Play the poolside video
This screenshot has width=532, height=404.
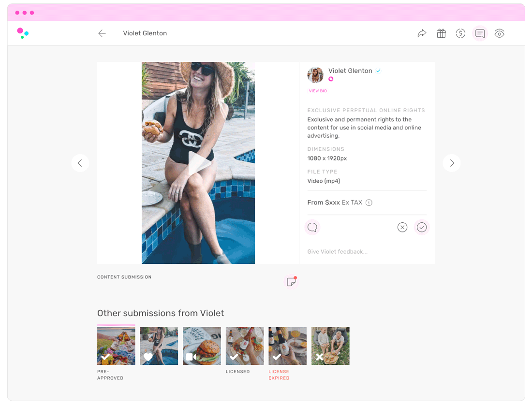tap(198, 163)
